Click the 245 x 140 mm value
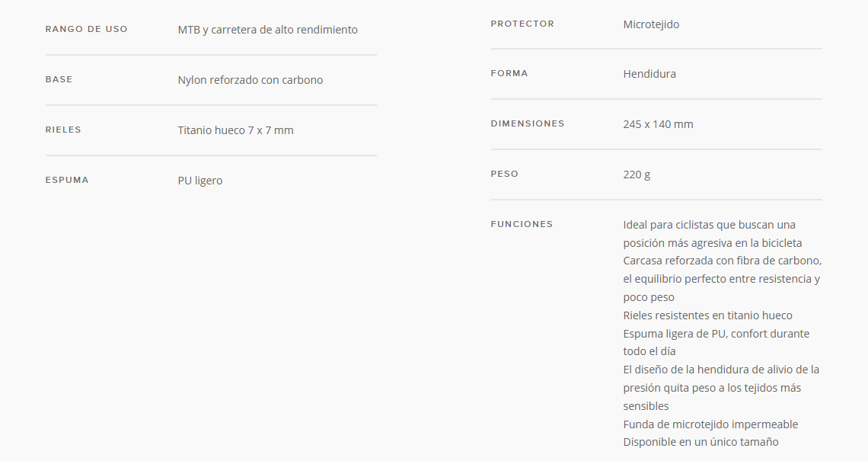 (x=658, y=124)
